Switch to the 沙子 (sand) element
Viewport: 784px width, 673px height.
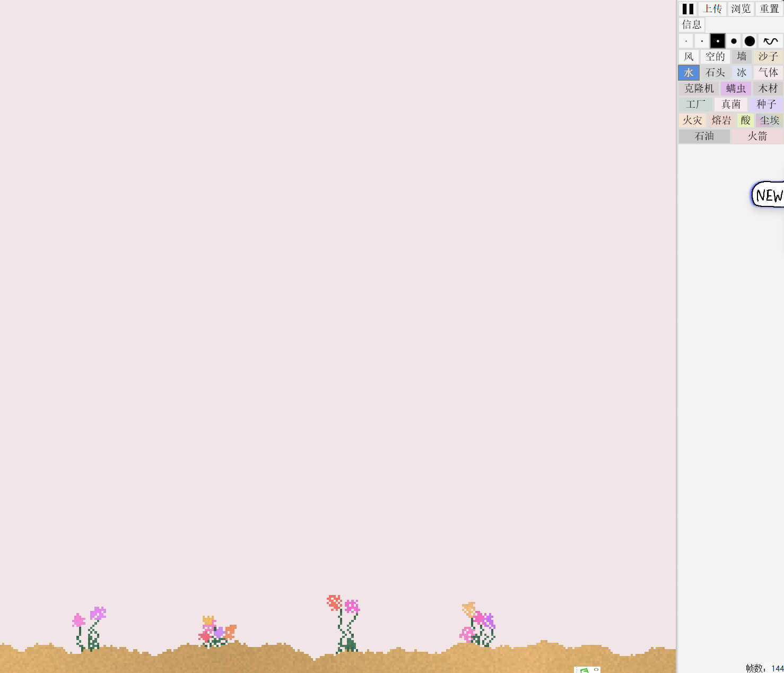pos(768,57)
